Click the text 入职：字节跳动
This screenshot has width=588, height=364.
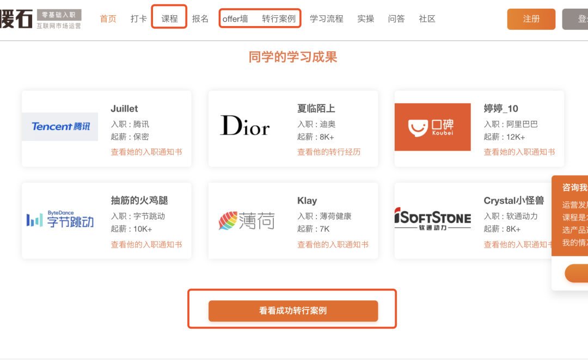(x=138, y=217)
